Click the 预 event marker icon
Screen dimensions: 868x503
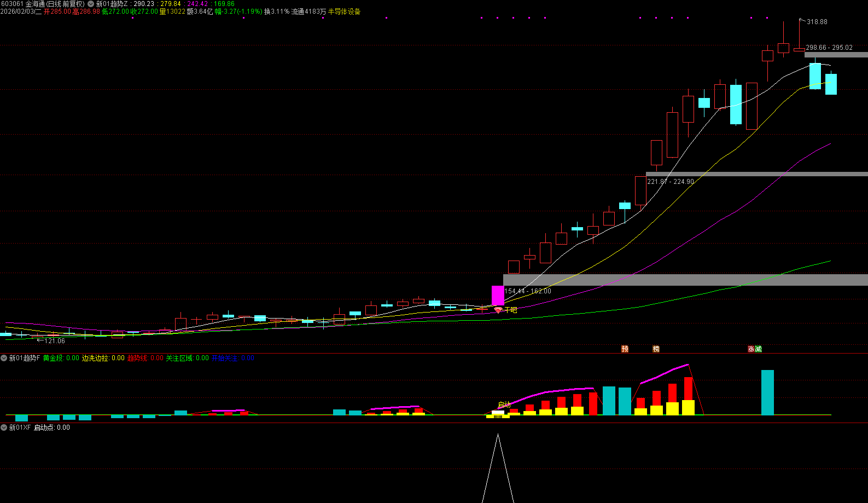point(625,349)
